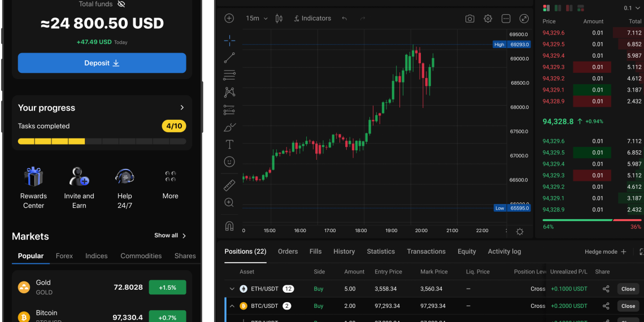Open the 0.1 price grouping dropdown

pos(632,8)
